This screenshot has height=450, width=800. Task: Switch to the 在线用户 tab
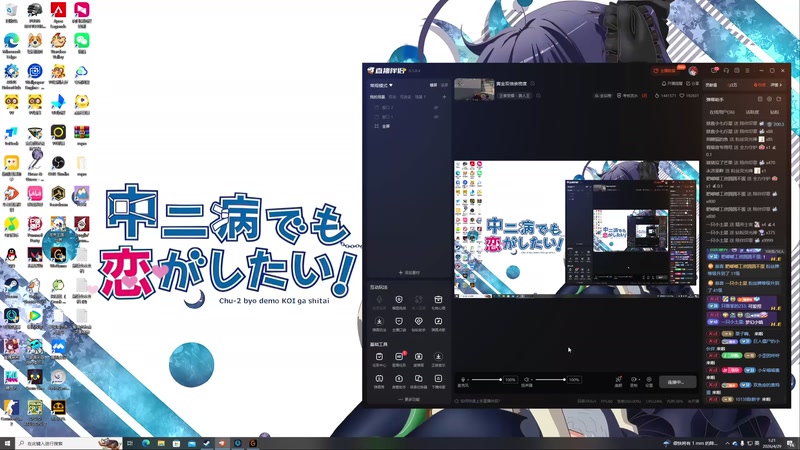pyautogui.click(x=721, y=112)
